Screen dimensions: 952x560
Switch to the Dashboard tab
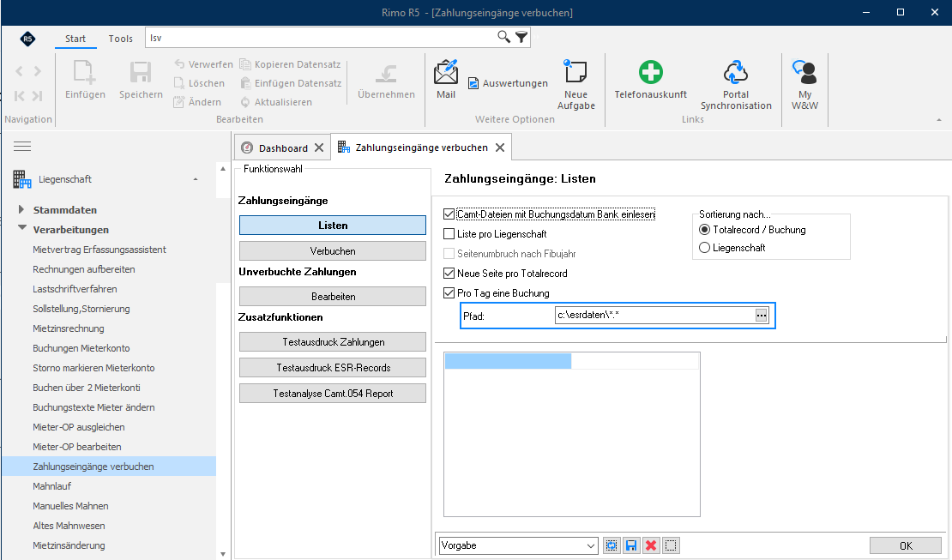click(x=283, y=148)
